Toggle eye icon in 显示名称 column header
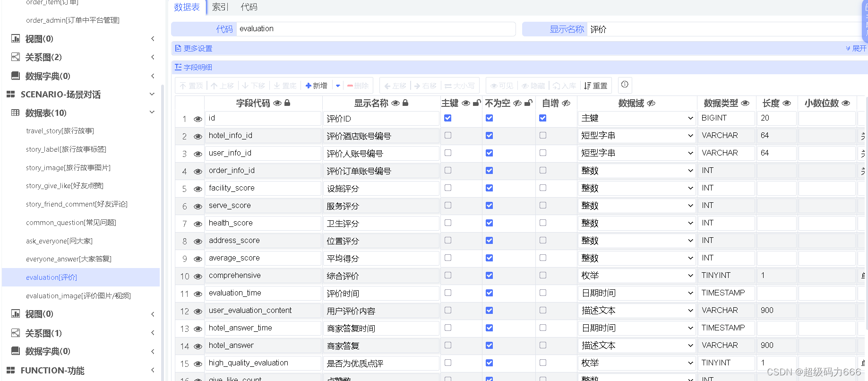 pos(395,103)
